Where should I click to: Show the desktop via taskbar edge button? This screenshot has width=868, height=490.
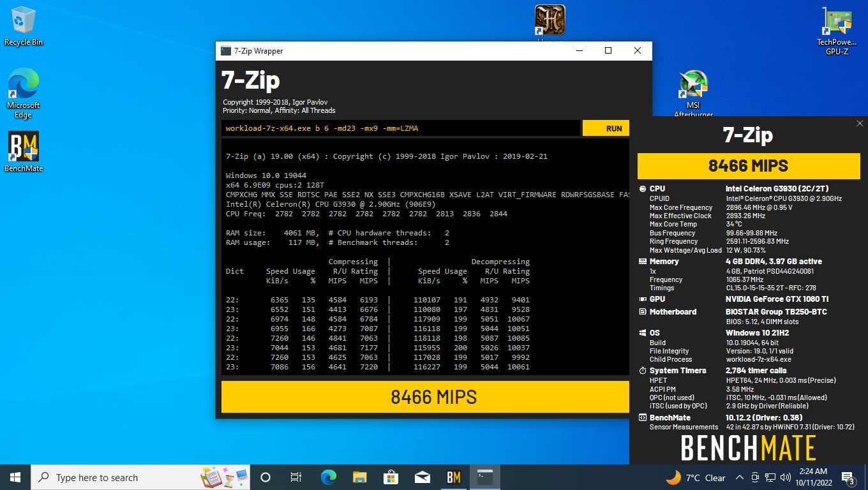point(866,477)
